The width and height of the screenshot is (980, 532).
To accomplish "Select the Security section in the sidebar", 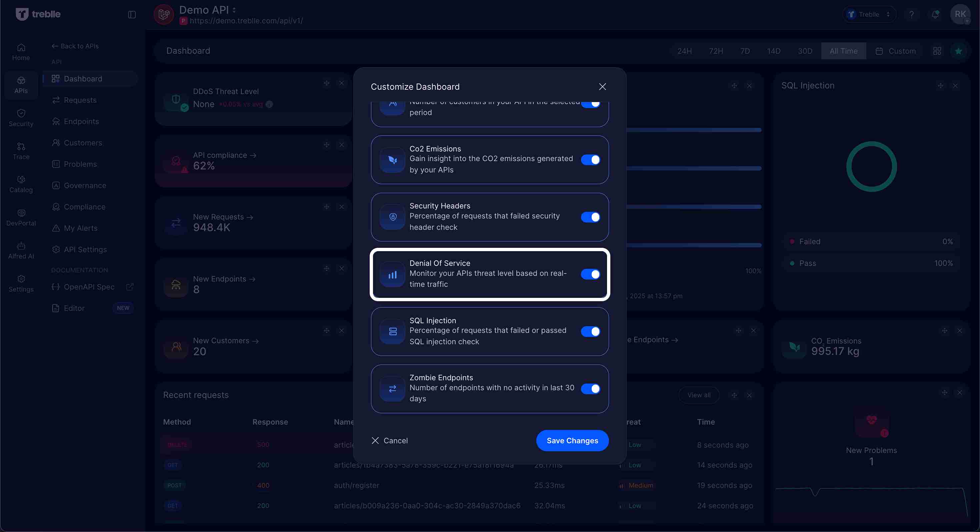I will click(21, 117).
